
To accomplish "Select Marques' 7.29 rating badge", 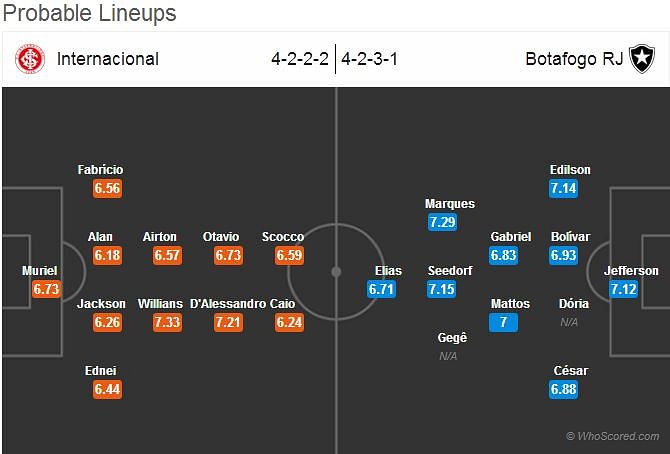I will coord(442,222).
